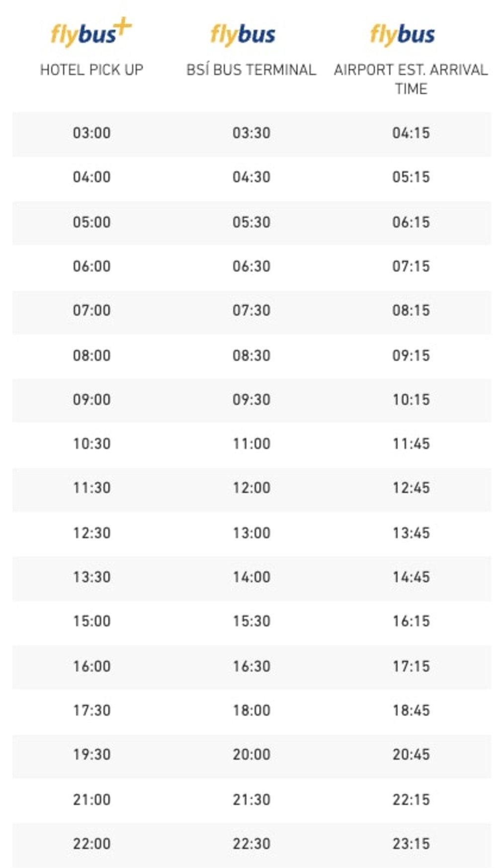Choose the 18:00 bus terminal departure
Viewport: 497px width, 868px height.
(251, 710)
